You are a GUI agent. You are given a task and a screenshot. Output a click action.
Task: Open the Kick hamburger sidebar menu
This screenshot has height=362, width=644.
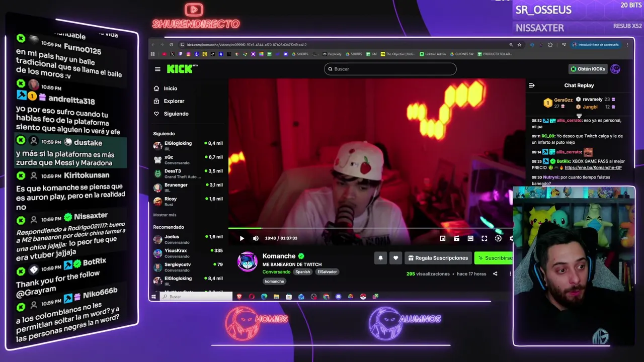157,69
